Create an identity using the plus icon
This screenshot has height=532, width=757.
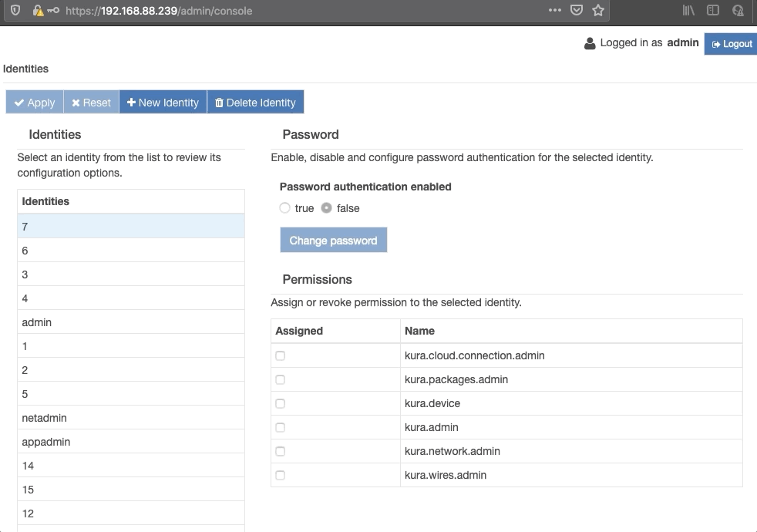[133, 102]
